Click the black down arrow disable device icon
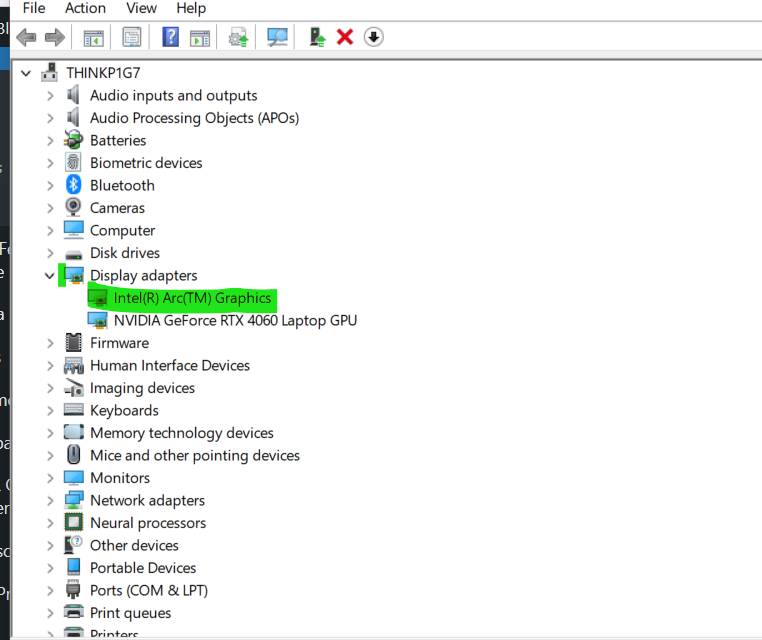The width and height of the screenshot is (762, 640). pyautogui.click(x=373, y=37)
